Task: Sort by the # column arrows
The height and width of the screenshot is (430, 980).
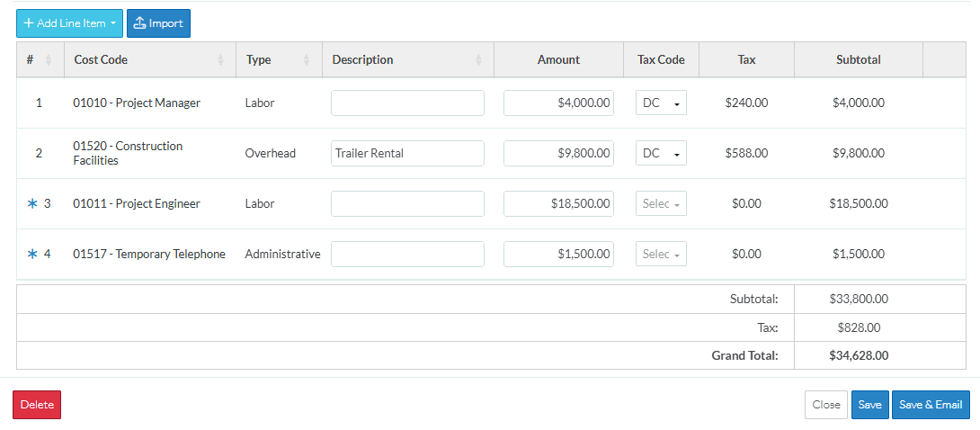Action: tap(49, 60)
